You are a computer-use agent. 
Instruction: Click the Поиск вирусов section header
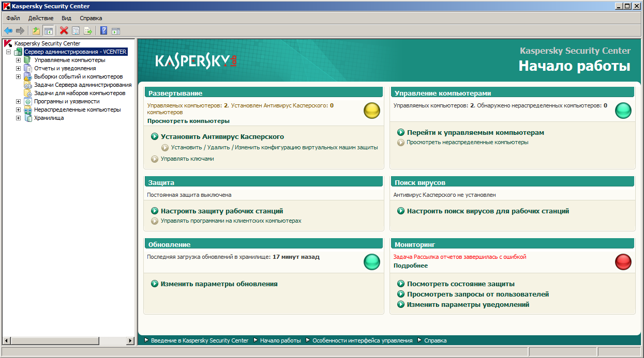[x=512, y=182]
